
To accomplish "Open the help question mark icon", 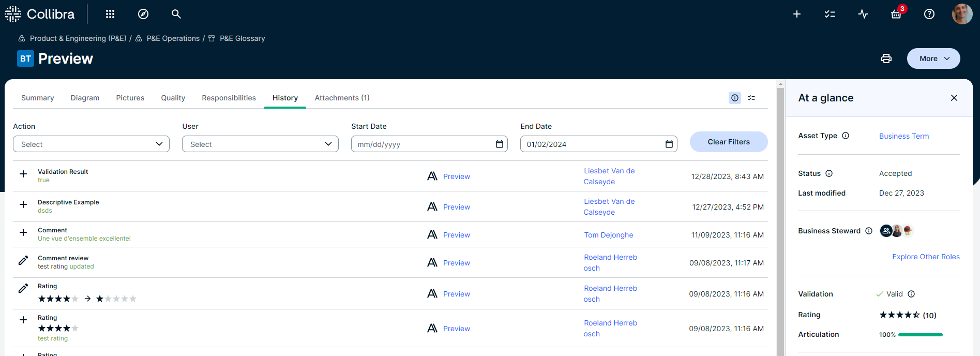I will [x=929, y=14].
